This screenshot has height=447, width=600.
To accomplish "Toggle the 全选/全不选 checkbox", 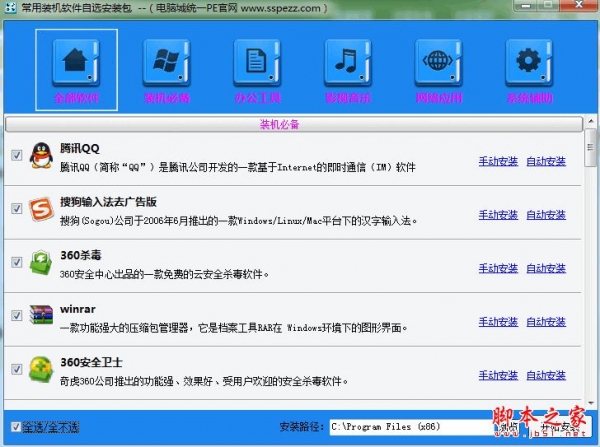I will click(16, 427).
